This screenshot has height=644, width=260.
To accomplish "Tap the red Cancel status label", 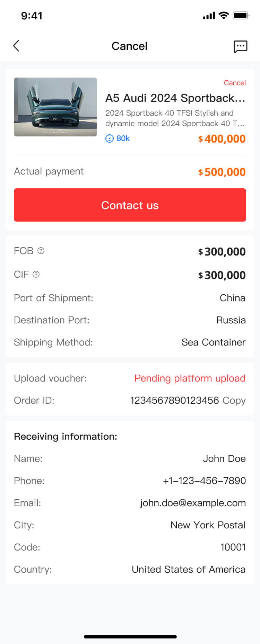I will 235,83.
